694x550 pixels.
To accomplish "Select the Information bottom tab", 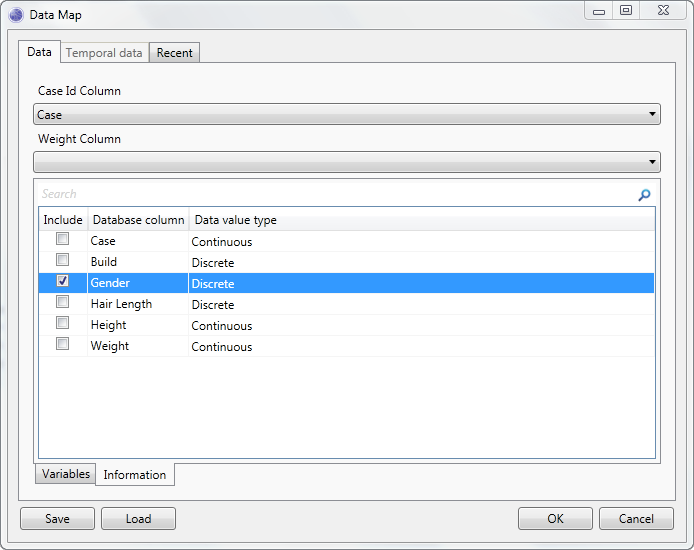I will click(x=135, y=475).
